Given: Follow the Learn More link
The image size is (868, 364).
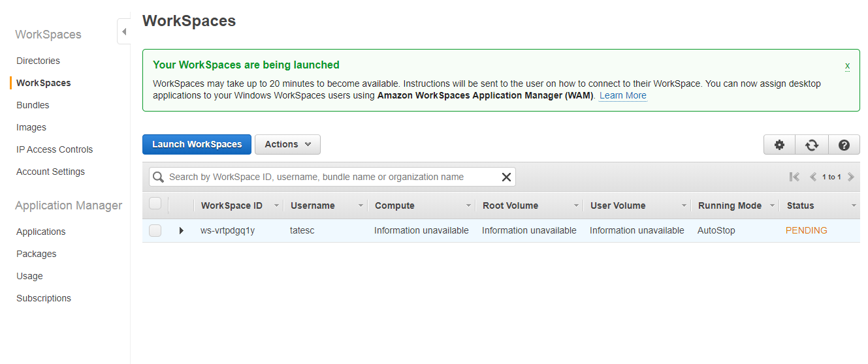Looking at the screenshot, I should [622, 95].
